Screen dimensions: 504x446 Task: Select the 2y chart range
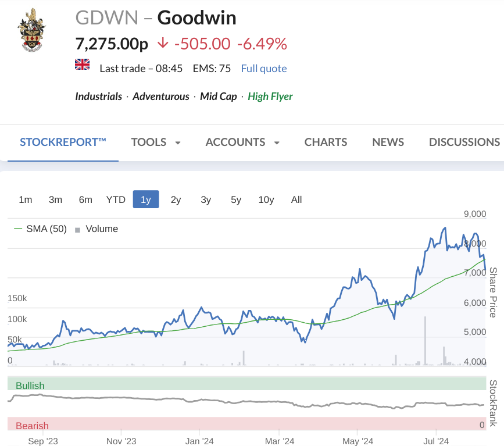click(176, 199)
